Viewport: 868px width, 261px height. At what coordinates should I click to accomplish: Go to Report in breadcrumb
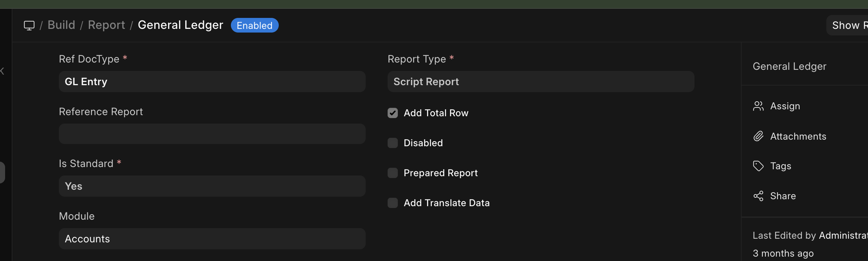106,25
